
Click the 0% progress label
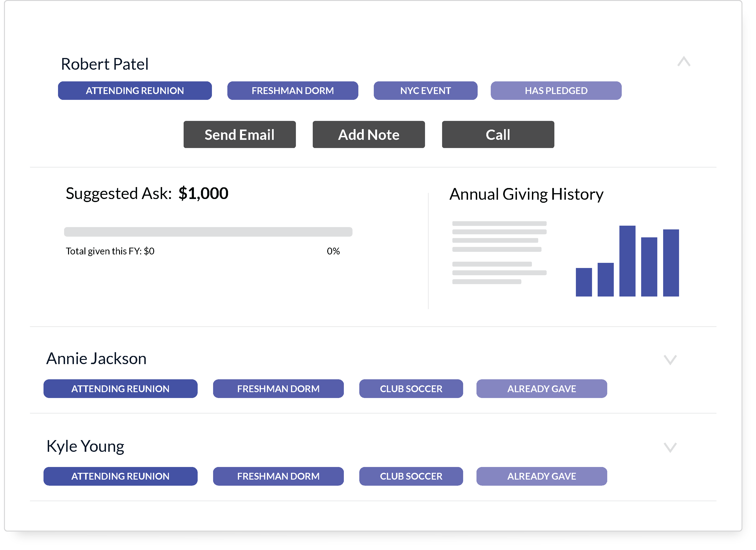333,251
